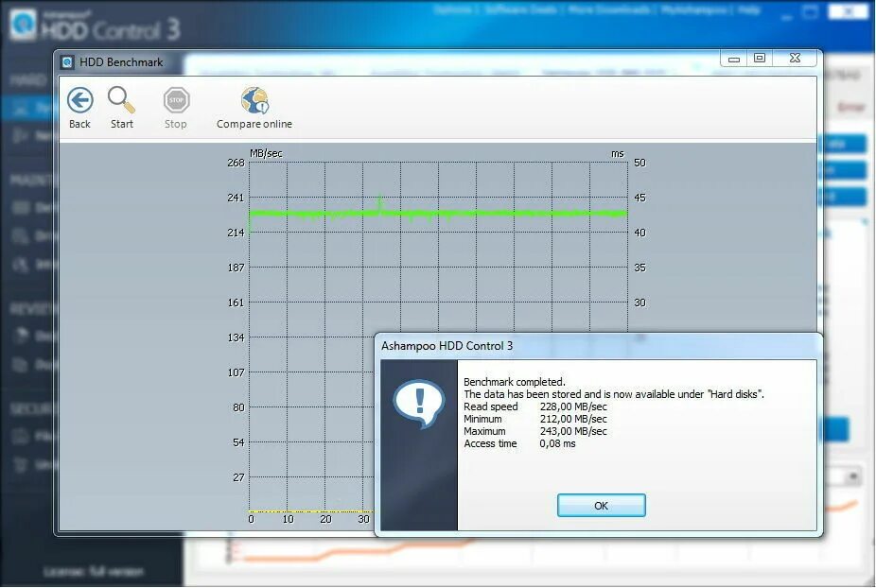Click the HDD Benchmark window icon

coord(67,62)
